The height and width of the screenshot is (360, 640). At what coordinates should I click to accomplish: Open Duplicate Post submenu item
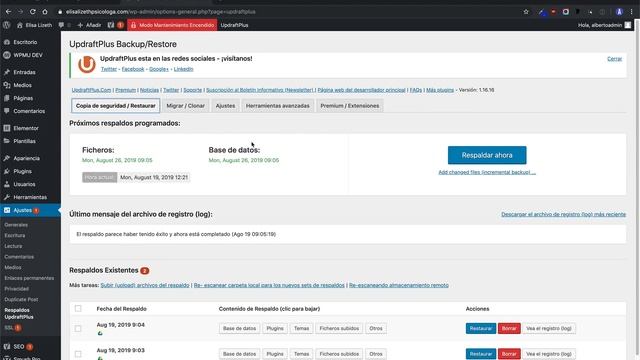(x=21, y=299)
